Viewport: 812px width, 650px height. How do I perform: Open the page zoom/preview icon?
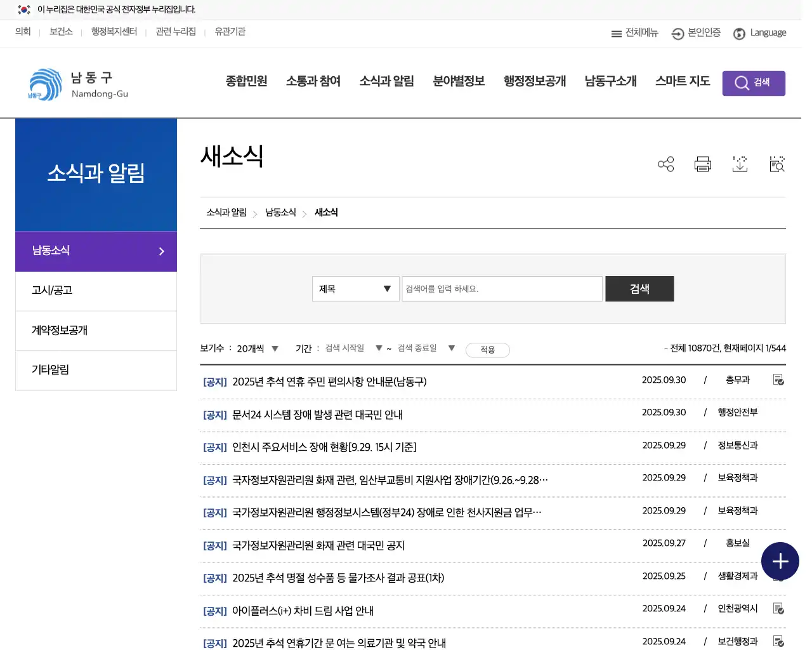[x=776, y=164]
